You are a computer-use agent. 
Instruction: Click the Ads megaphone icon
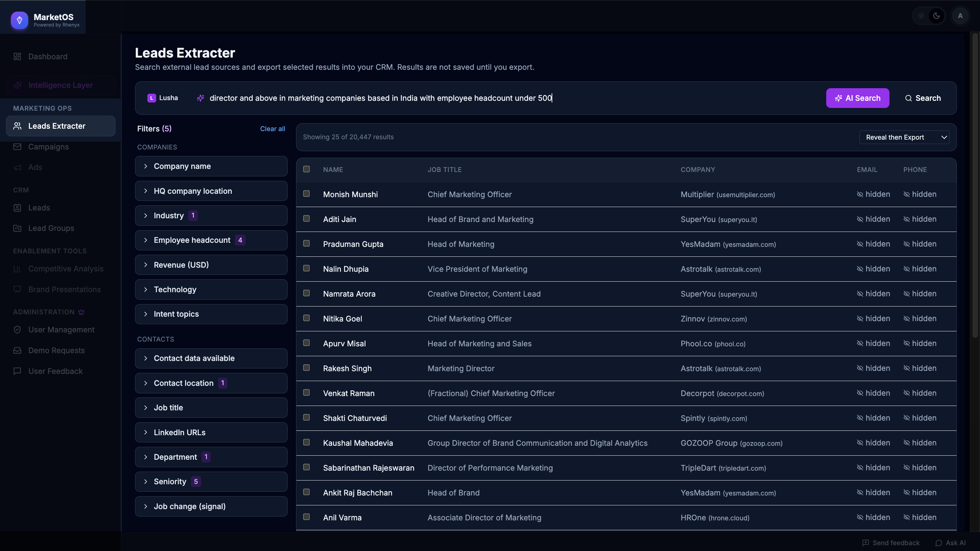pyautogui.click(x=17, y=167)
